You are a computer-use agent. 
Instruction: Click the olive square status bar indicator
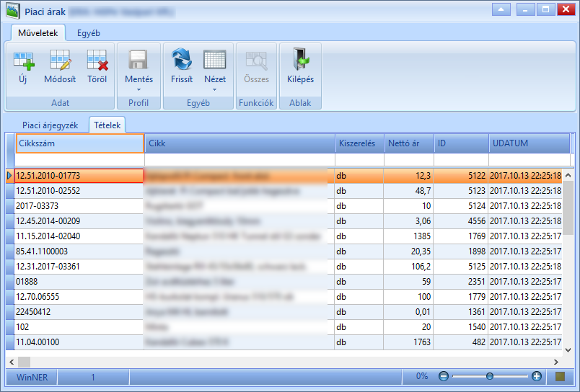560,376
